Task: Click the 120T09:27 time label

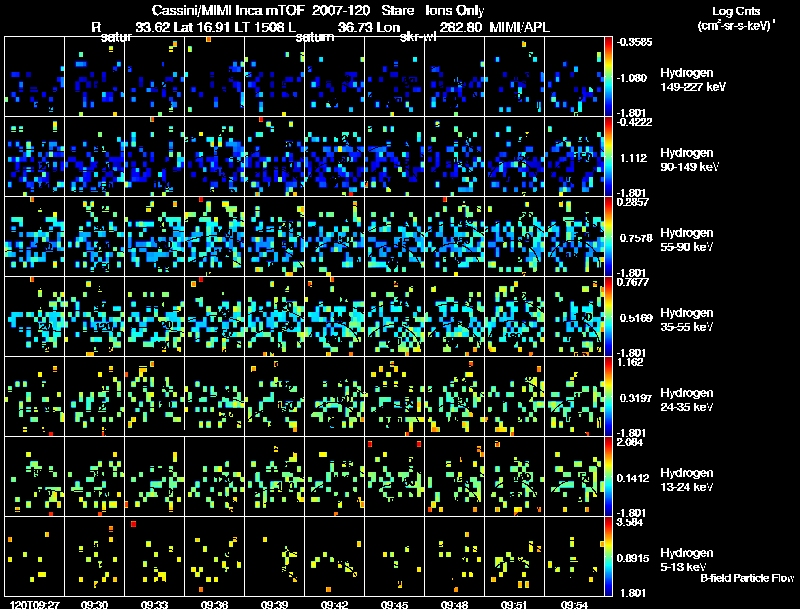Action: (x=35, y=604)
